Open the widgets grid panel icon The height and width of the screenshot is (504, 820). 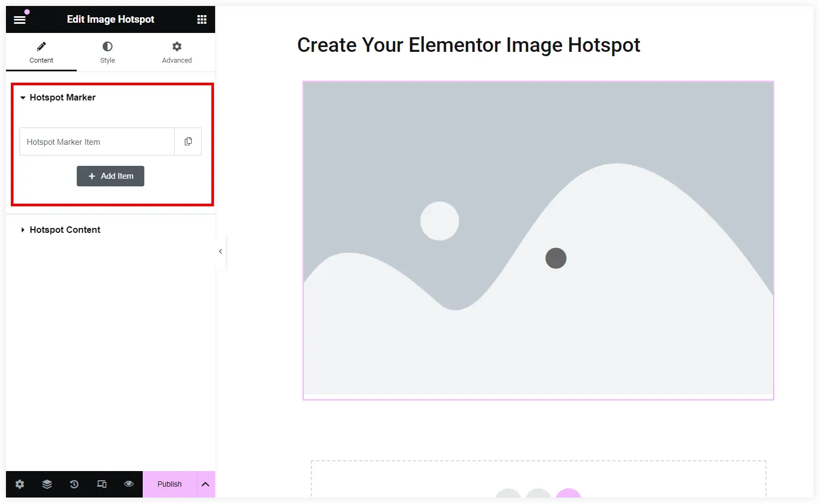pyautogui.click(x=202, y=19)
